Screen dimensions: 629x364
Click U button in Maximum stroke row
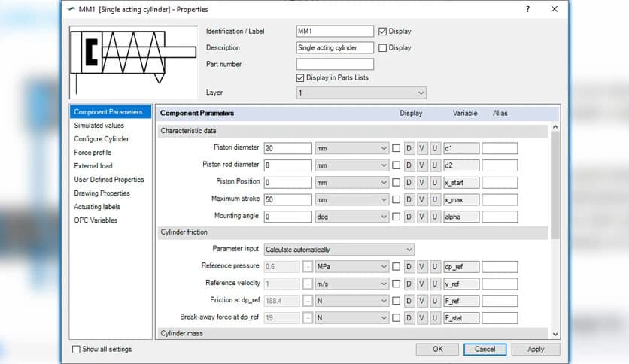coord(434,199)
